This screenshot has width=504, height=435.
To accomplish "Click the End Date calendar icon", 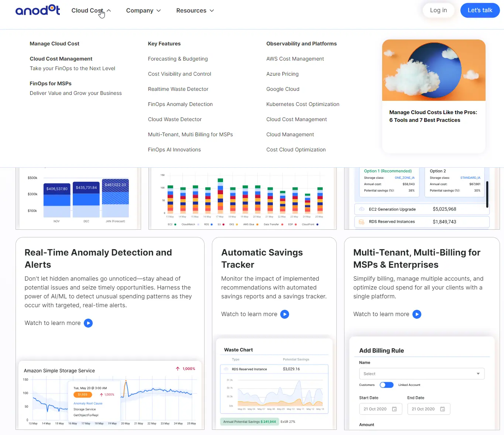I will [x=442, y=409].
